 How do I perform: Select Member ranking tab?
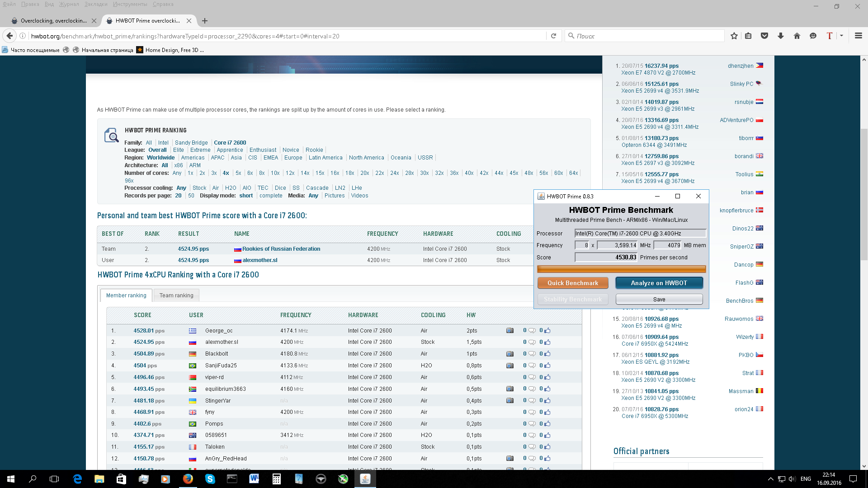(x=126, y=296)
